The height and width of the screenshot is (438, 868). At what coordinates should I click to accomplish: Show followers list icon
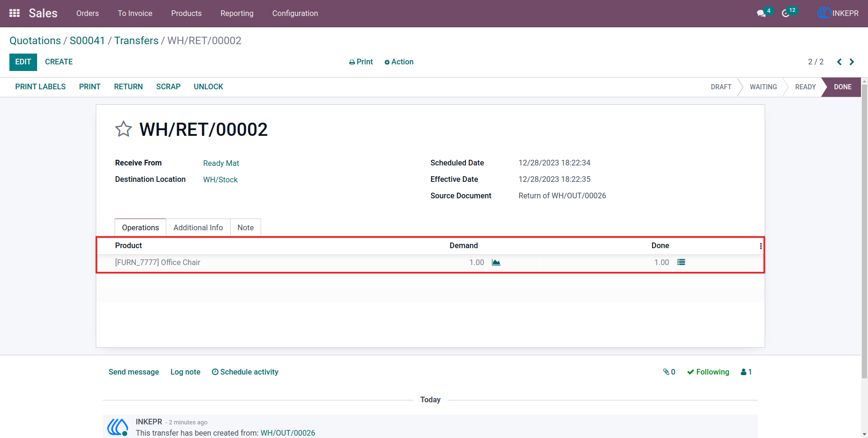tap(746, 372)
